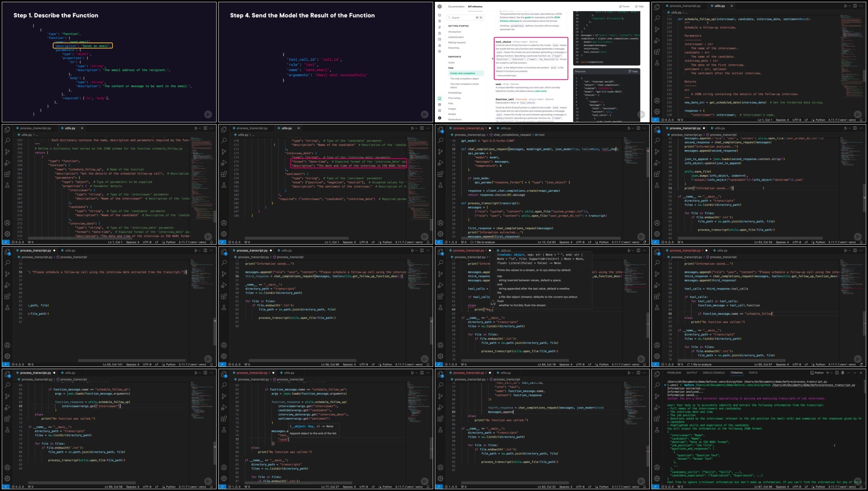Open the 'Step 1. Describe the Function' thumbnail
The height and width of the screenshot is (491, 868).
109,62
